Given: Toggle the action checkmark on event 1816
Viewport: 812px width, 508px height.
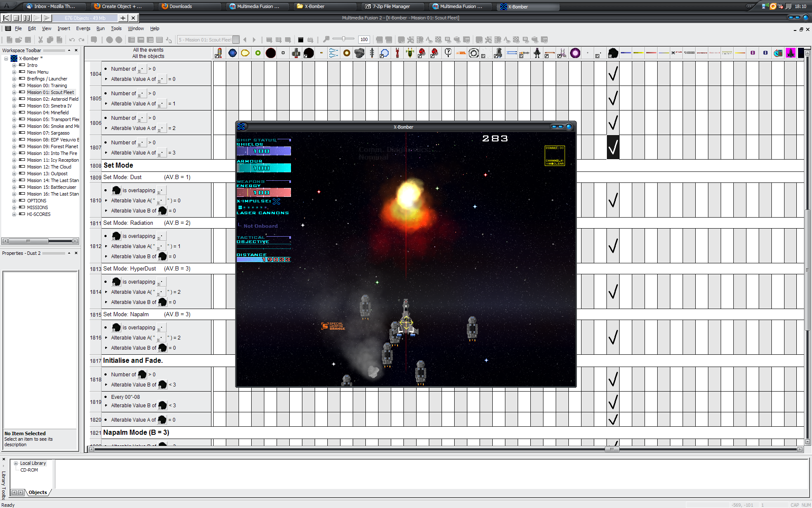Looking at the screenshot, I should coord(613,337).
